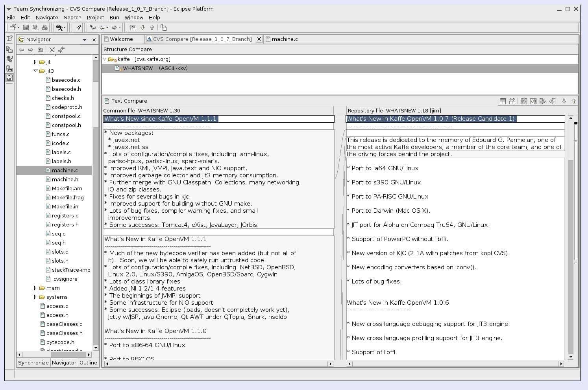The height and width of the screenshot is (390, 588).
Task: Click the Open a Perspective icon
Action: [x=10, y=39]
